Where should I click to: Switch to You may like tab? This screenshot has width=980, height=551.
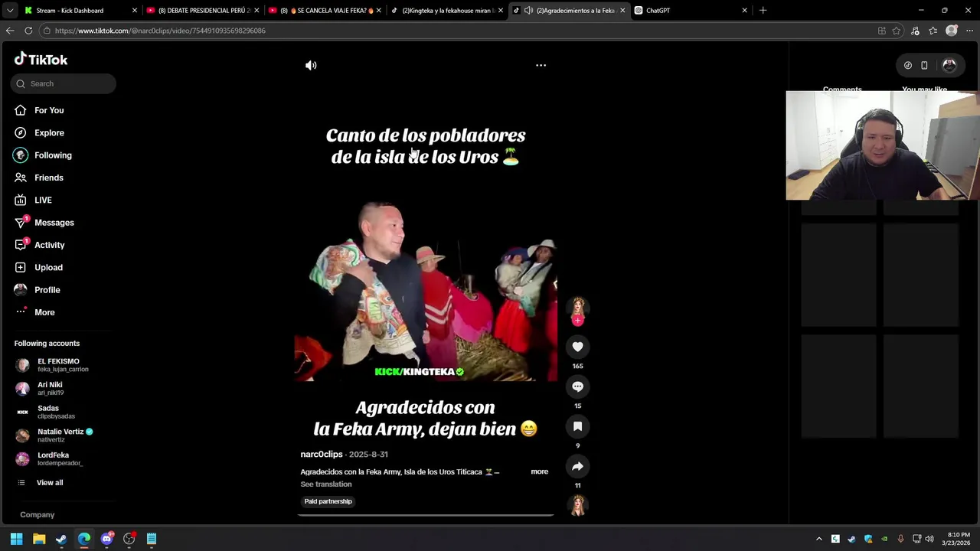[x=924, y=89]
